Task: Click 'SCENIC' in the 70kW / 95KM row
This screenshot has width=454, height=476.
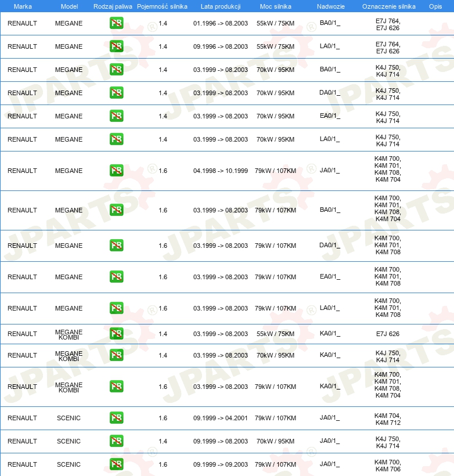Action: pyautogui.click(x=69, y=441)
